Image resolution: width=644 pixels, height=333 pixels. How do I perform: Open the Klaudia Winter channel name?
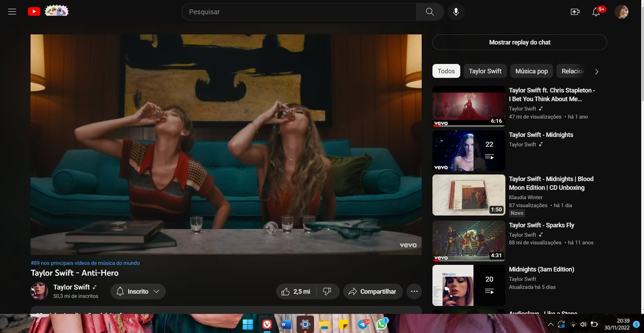pos(525,197)
